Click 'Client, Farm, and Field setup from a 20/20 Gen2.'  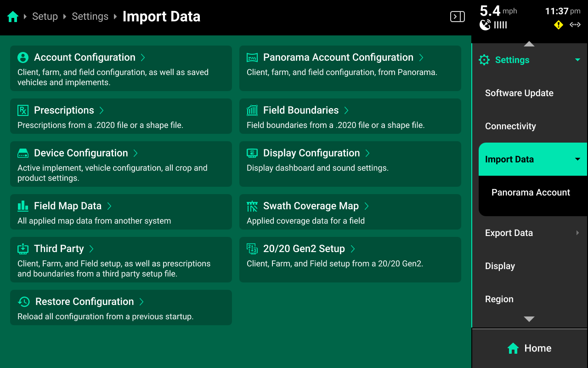(335, 264)
